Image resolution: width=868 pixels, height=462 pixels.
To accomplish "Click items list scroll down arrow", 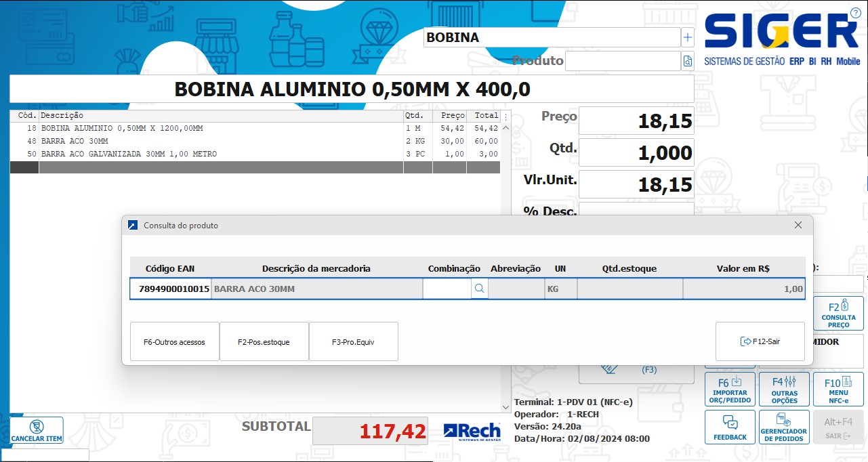I will (x=505, y=407).
